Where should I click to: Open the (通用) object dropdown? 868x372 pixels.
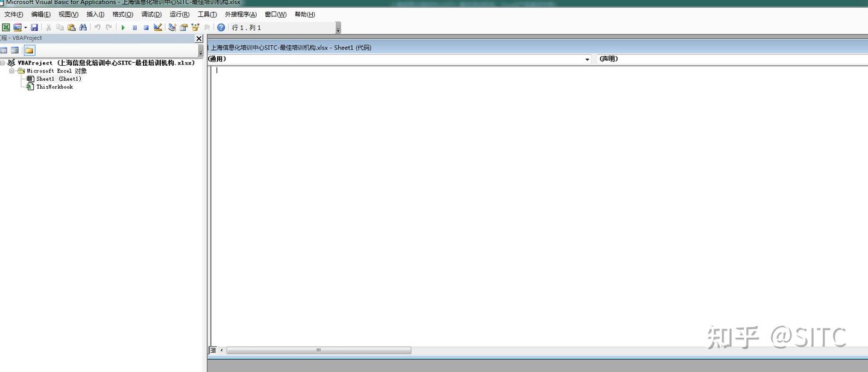pos(587,59)
